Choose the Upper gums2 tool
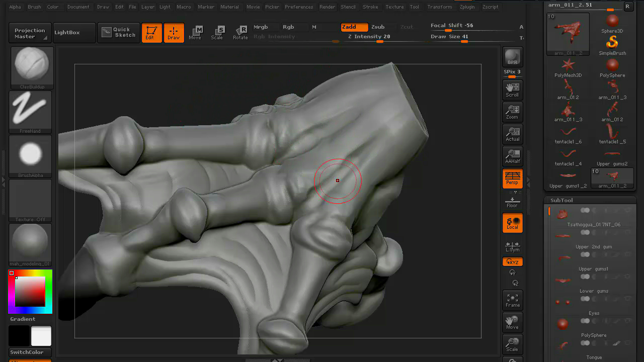The height and width of the screenshot is (362, 644). tap(612, 156)
